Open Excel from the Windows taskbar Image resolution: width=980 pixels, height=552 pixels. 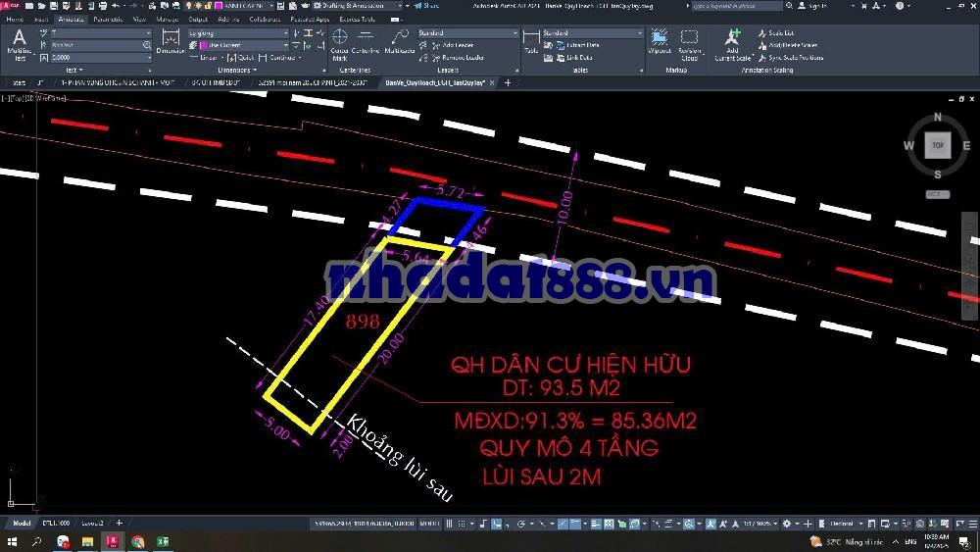tap(164, 541)
